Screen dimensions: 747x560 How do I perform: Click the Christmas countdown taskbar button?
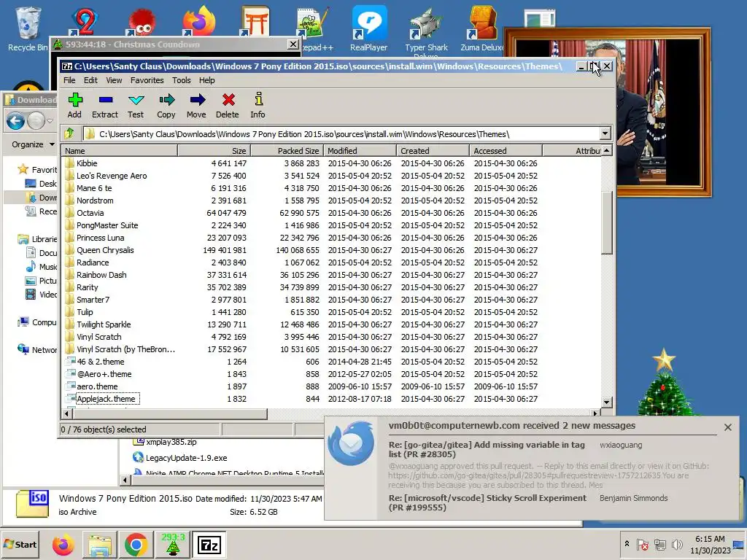(x=172, y=544)
